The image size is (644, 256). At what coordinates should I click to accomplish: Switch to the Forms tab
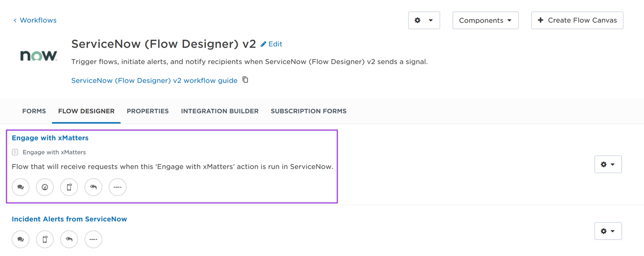tap(34, 111)
